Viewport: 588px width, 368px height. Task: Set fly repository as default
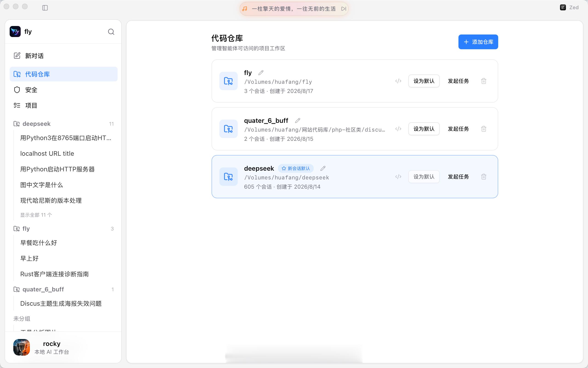(424, 81)
